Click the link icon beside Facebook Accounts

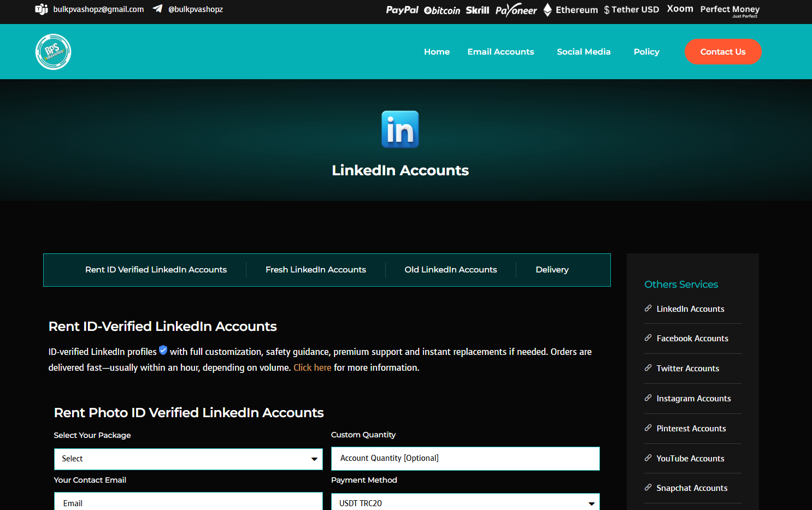click(648, 338)
